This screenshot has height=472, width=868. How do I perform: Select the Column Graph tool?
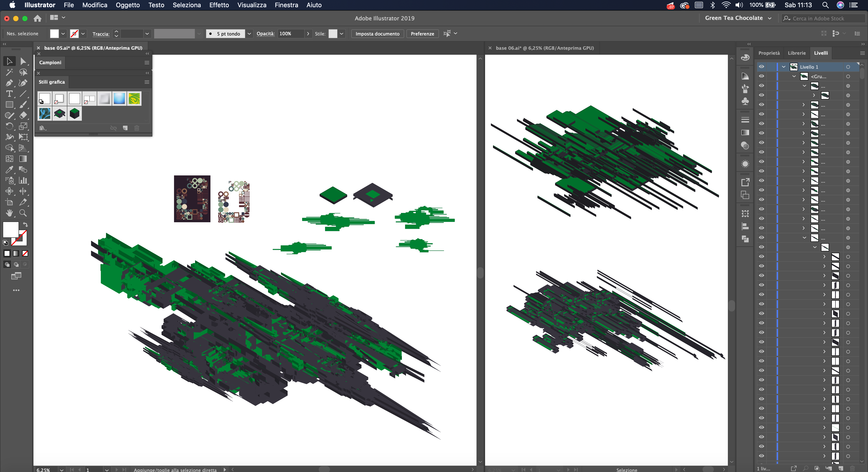[23, 180]
